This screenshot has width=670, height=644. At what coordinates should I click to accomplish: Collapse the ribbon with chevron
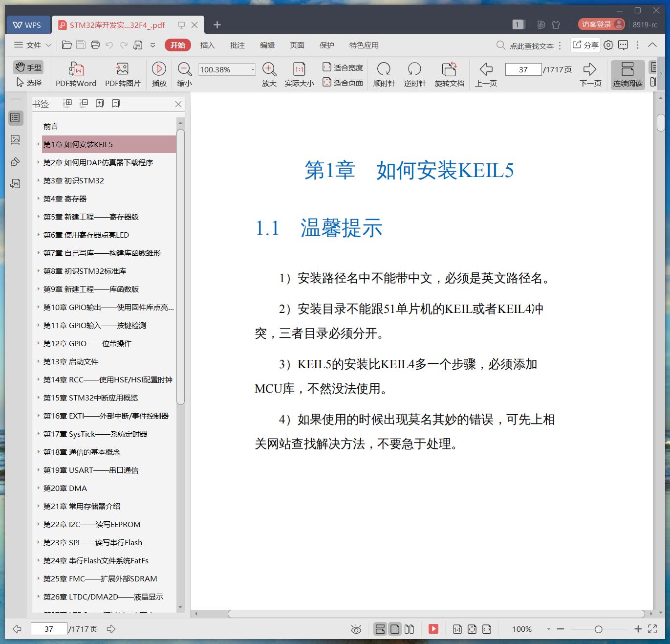652,45
